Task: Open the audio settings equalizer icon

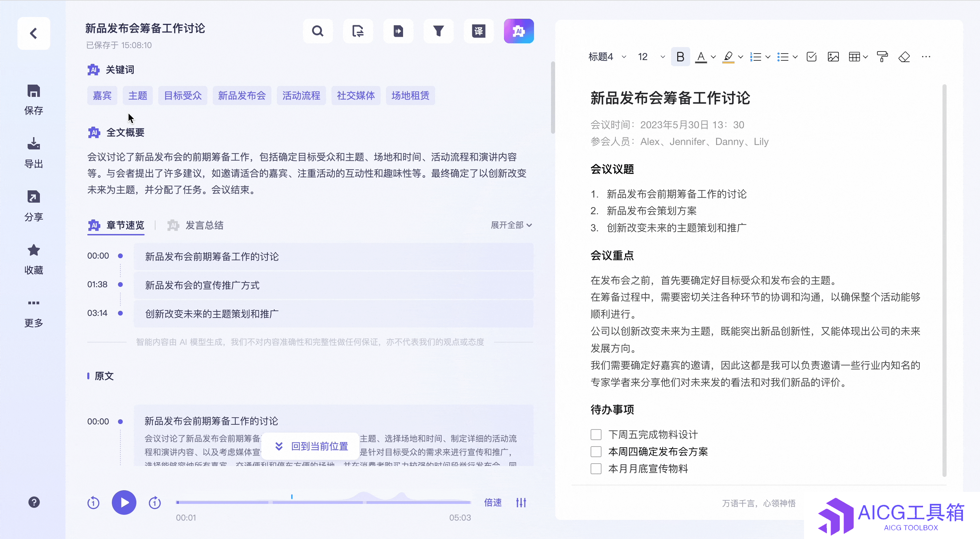Action: point(521,502)
